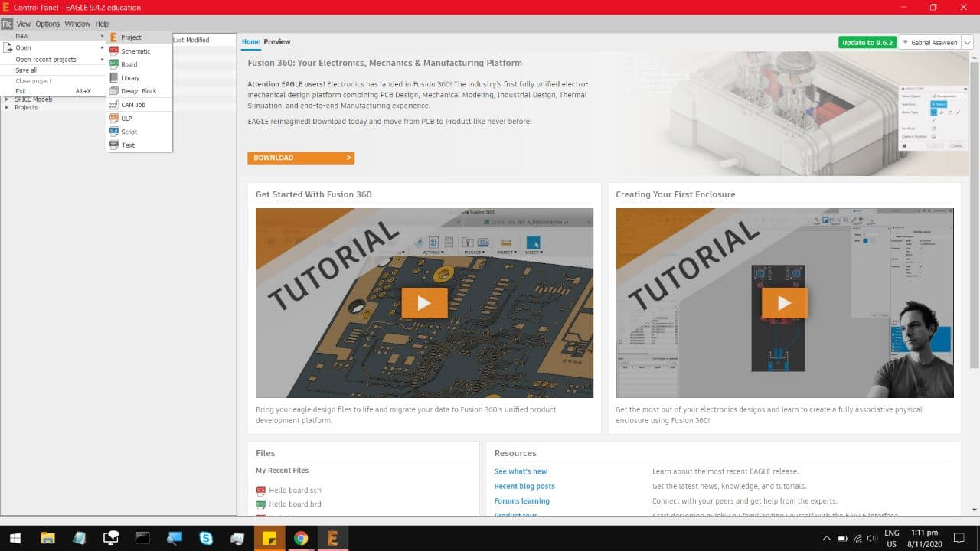Open the Hello board.sch recent file
Screen dimensions: 980x551
[x=295, y=491]
